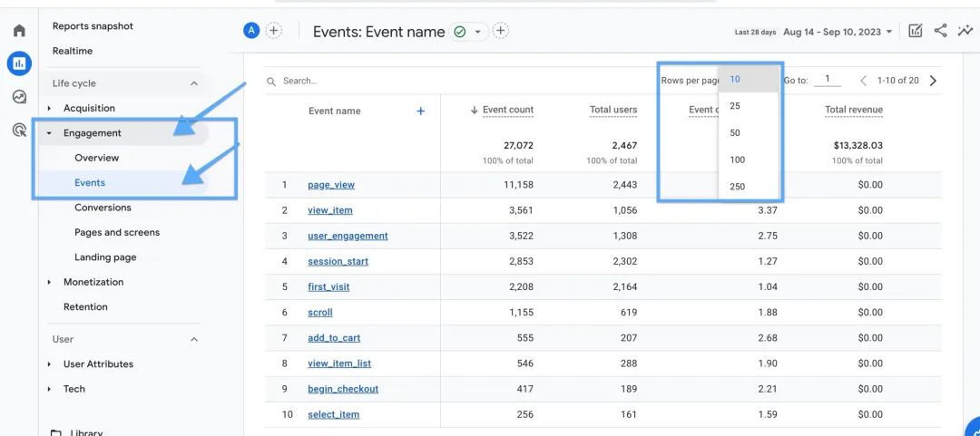
Task: Sort by Event count column header
Action: pos(508,110)
